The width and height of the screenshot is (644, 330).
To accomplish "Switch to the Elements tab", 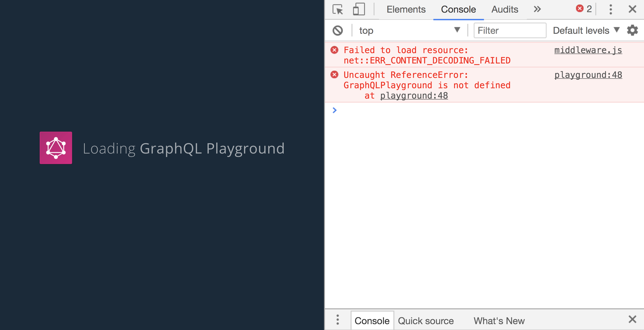I will pyautogui.click(x=406, y=9).
